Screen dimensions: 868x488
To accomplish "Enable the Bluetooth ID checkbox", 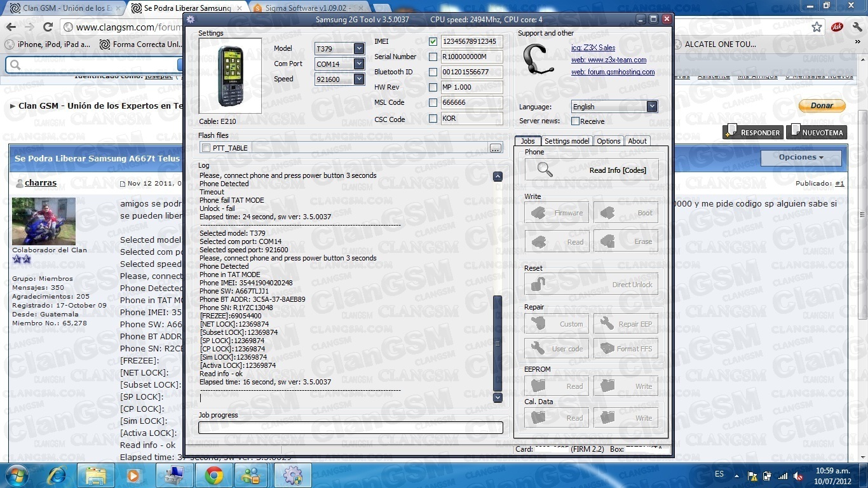I will tap(433, 72).
